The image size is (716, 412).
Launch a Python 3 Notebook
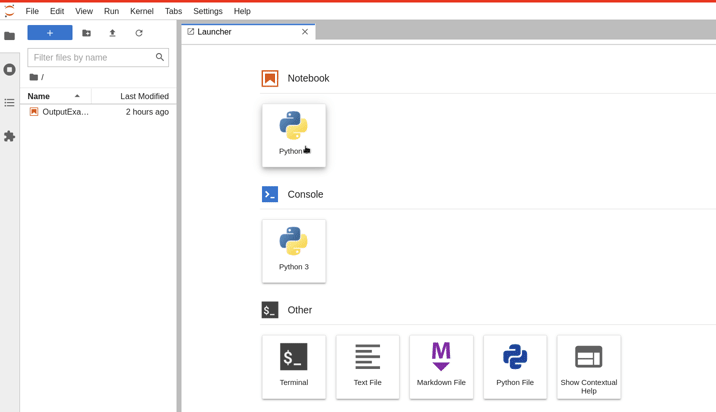[x=294, y=135]
